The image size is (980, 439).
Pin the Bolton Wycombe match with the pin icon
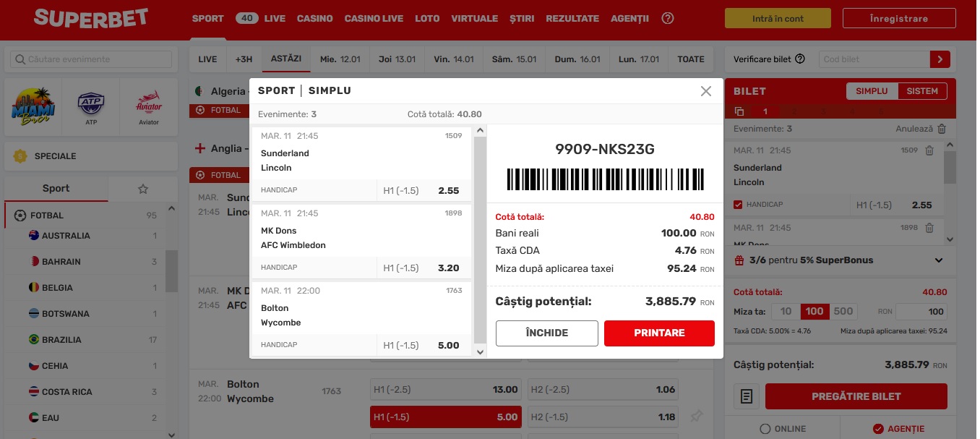tap(696, 416)
